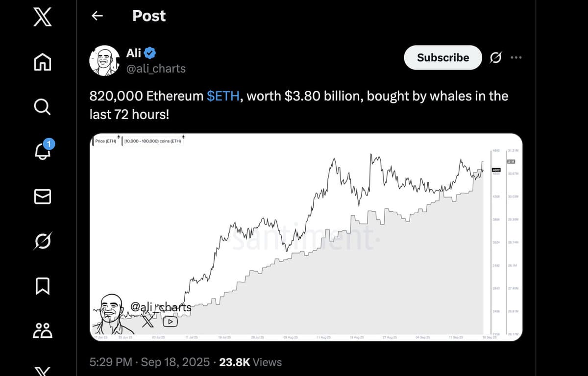Screen dimensions: 588x376
Task: Click the 23.8K Views count
Action: [250, 362]
